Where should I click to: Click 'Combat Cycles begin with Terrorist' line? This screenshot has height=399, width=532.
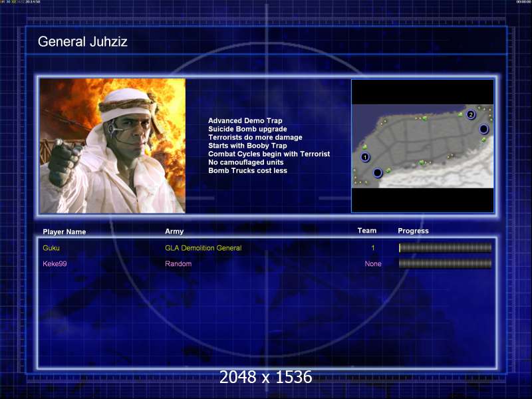tap(269, 154)
